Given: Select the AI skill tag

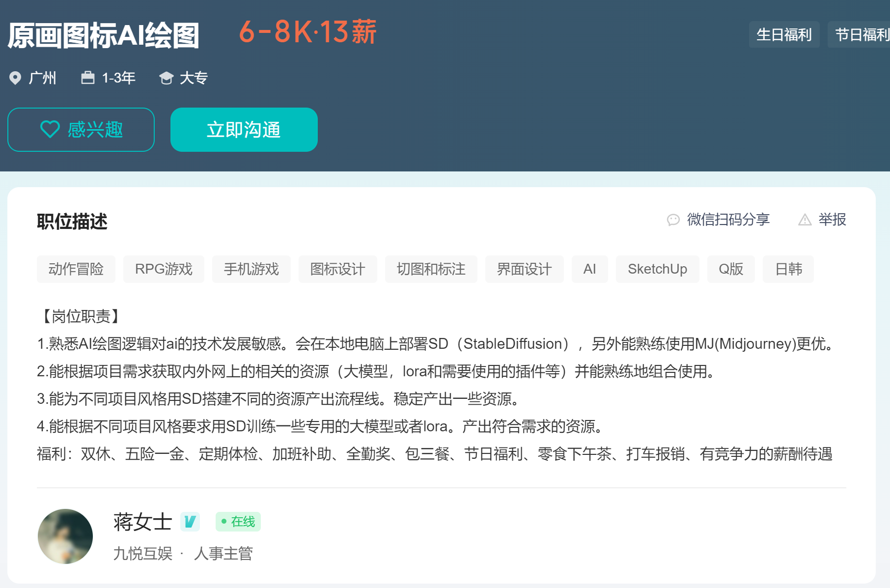Looking at the screenshot, I should tap(589, 269).
